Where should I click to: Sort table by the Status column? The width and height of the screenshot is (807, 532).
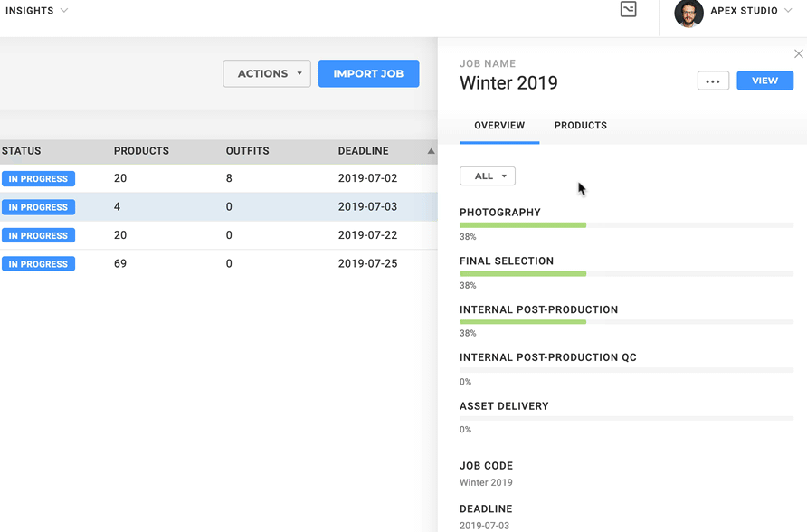click(x=22, y=151)
